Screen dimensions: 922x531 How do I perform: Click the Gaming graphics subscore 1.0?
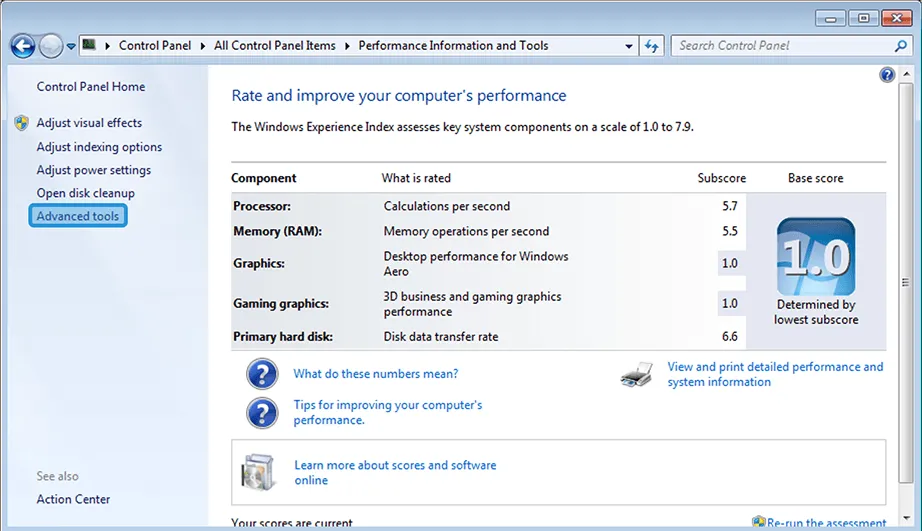730,303
